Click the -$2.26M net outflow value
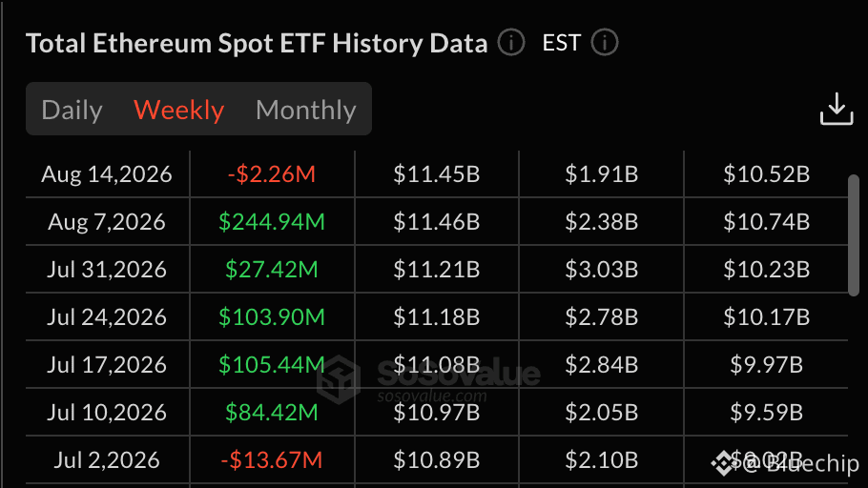 click(x=271, y=174)
